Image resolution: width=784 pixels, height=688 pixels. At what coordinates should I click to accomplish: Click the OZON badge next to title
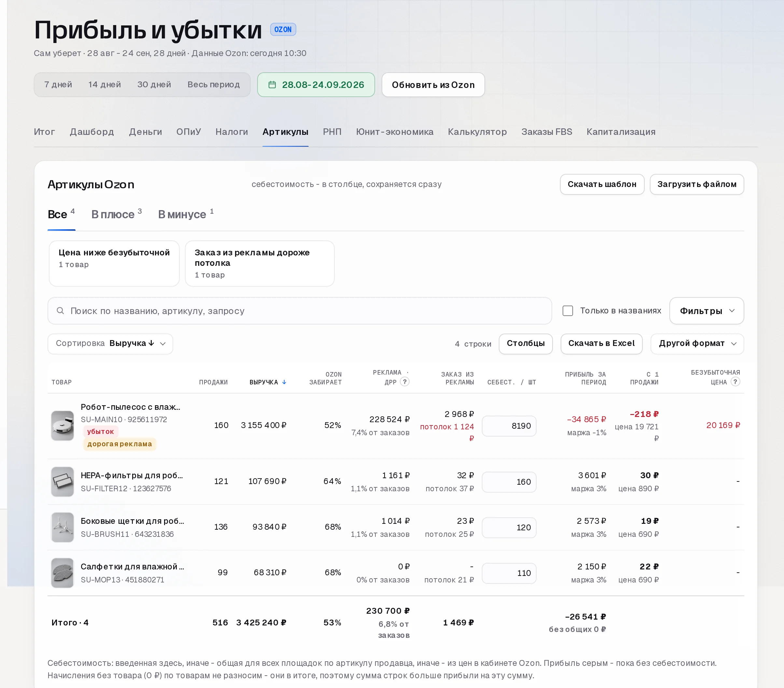point(283,30)
